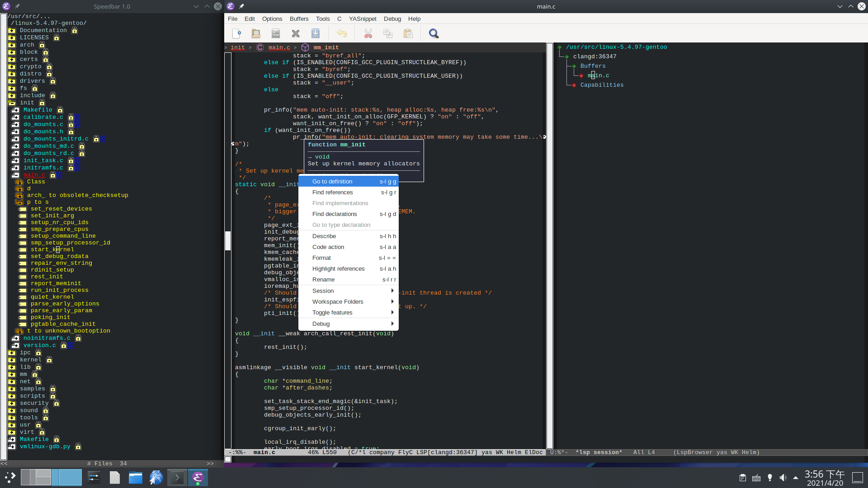This screenshot has height=488, width=868.
Task: Jump to start_kernel tag in Speedbar
Action: (x=52, y=249)
